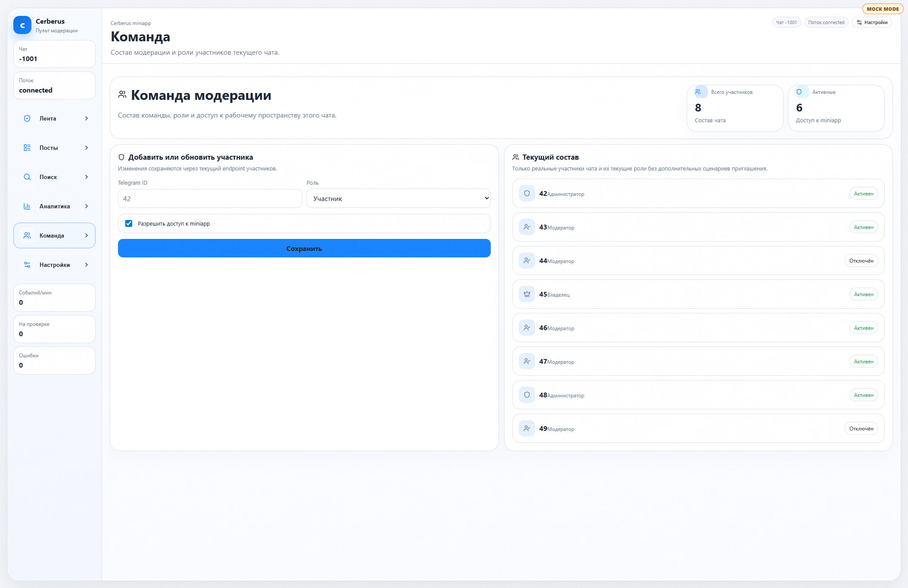Click the Активен badge for member 45
Image resolution: width=908 pixels, height=588 pixels.
pos(863,294)
